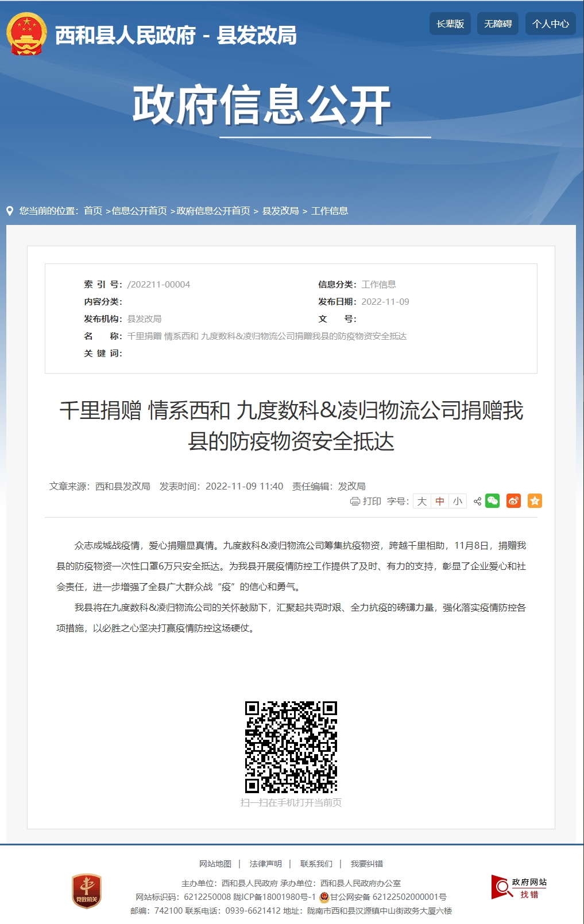Open 个人中心 personal center
This screenshot has width=584, height=924.
[550, 24]
